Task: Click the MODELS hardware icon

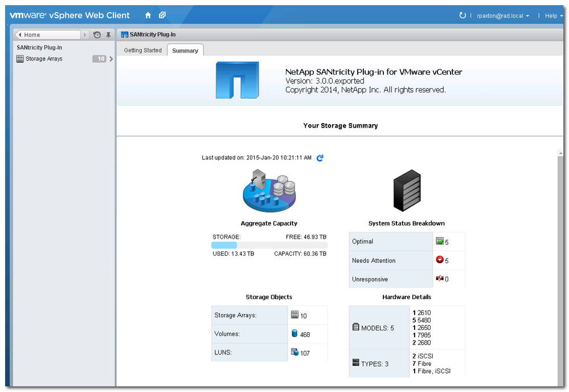Action: [356, 326]
